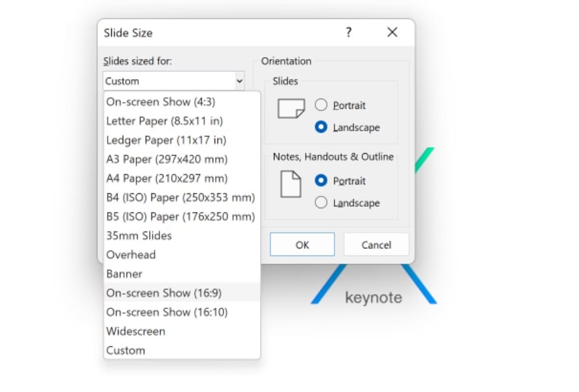
Task: Click the Slides landscape page icon
Action: click(291, 108)
